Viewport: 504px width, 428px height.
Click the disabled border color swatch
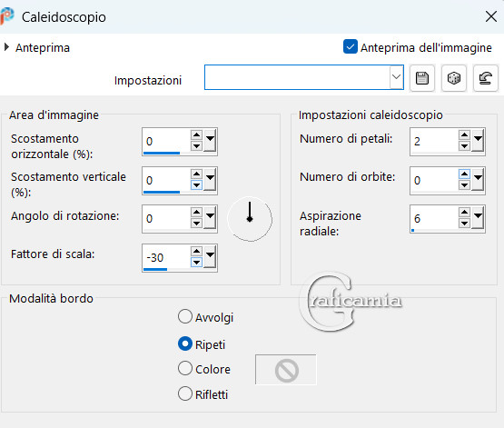click(286, 370)
